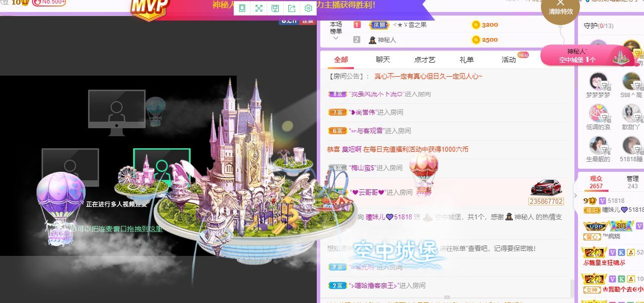Screen dimensions: 644x303
Task: Click the 8富 level badge in chat
Action: click(x=337, y=94)
